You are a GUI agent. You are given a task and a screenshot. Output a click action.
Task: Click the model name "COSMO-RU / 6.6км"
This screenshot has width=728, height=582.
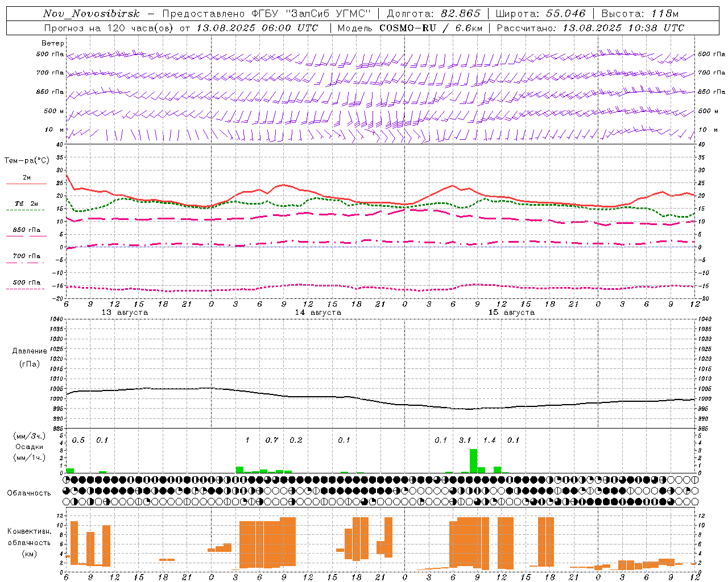point(431,28)
